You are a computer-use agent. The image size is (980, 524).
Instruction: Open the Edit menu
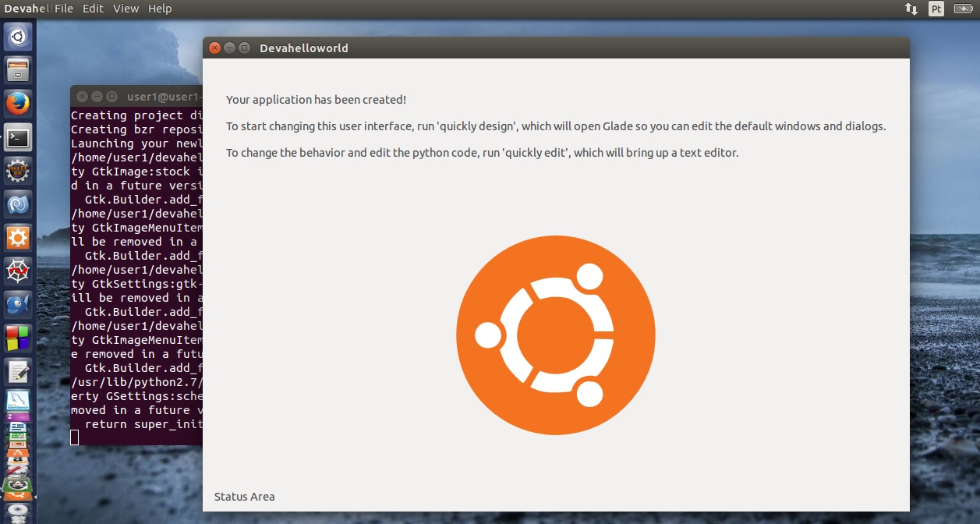pyautogui.click(x=93, y=9)
